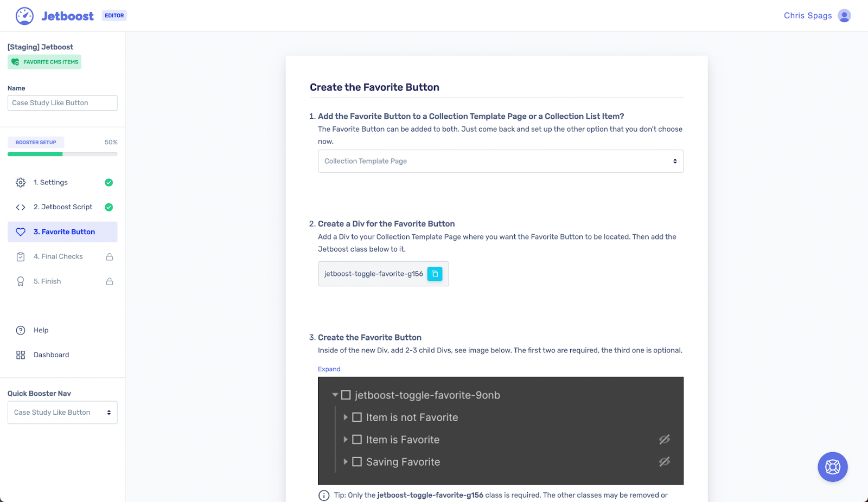Open the Dashboard from sidebar icon
This screenshot has height=502, width=868.
coord(20,355)
